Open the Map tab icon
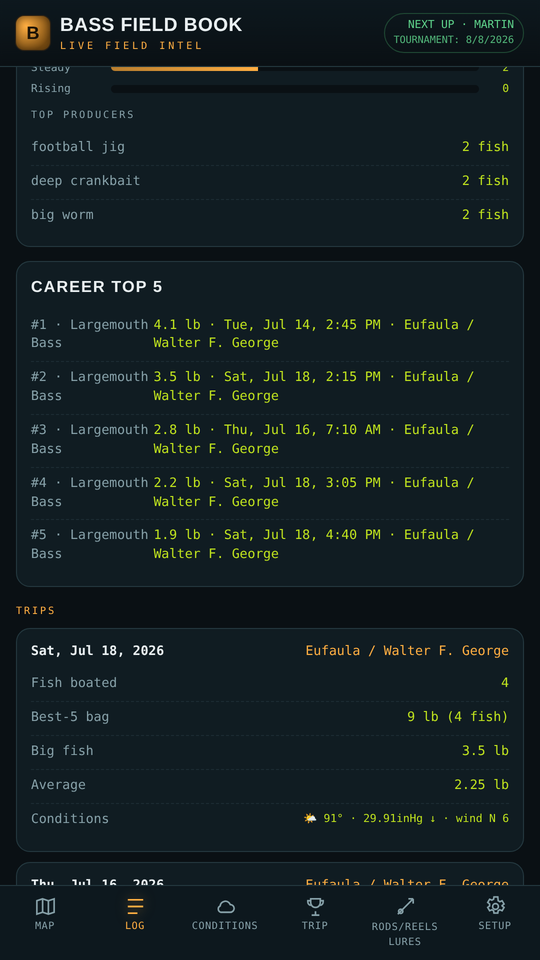The width and height of the screenshot is (540, 960). (45, 906)
